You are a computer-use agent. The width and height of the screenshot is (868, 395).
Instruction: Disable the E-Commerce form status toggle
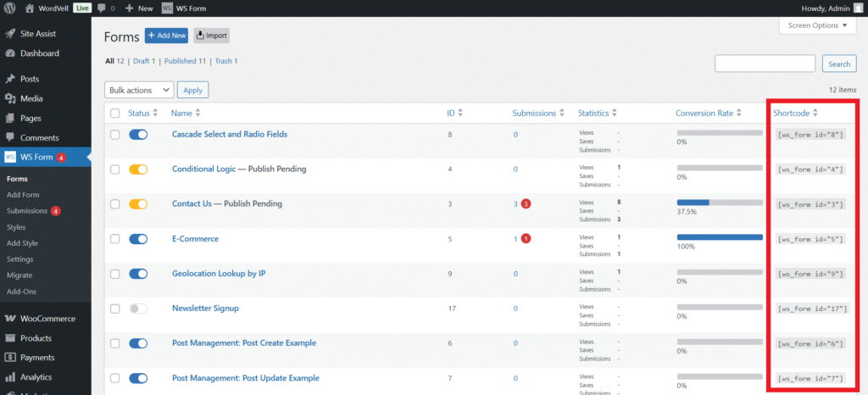click(x=138, y=239)
